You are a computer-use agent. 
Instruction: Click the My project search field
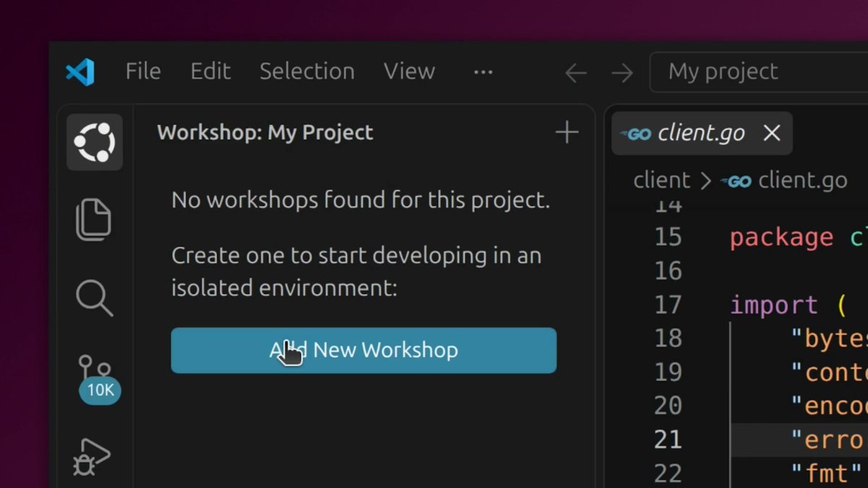tap(759, 72)
